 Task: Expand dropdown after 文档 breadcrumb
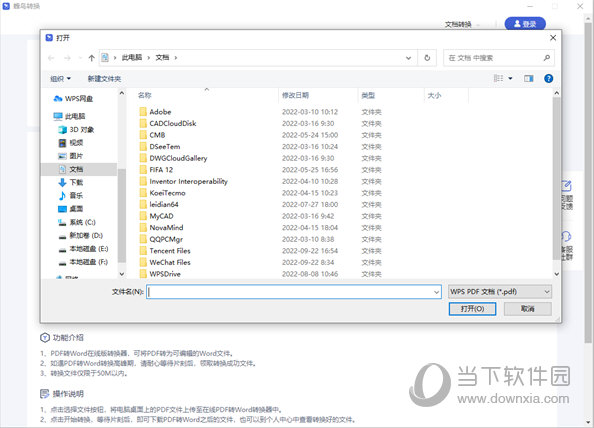coord(176,58)
